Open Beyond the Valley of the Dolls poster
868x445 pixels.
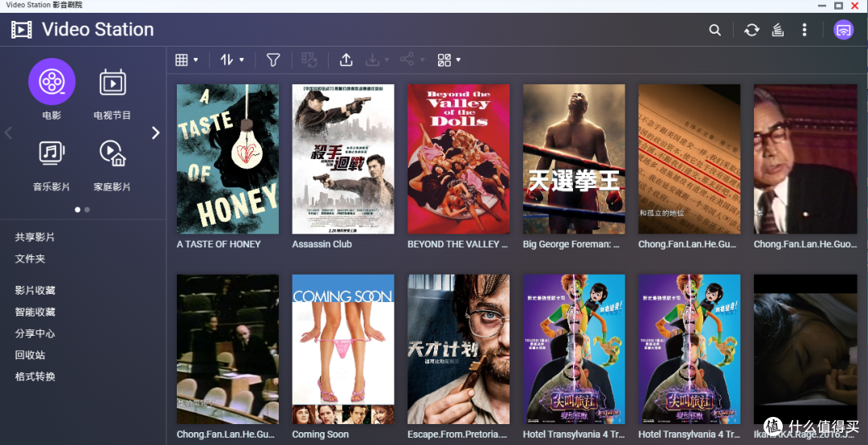(458, 159)
